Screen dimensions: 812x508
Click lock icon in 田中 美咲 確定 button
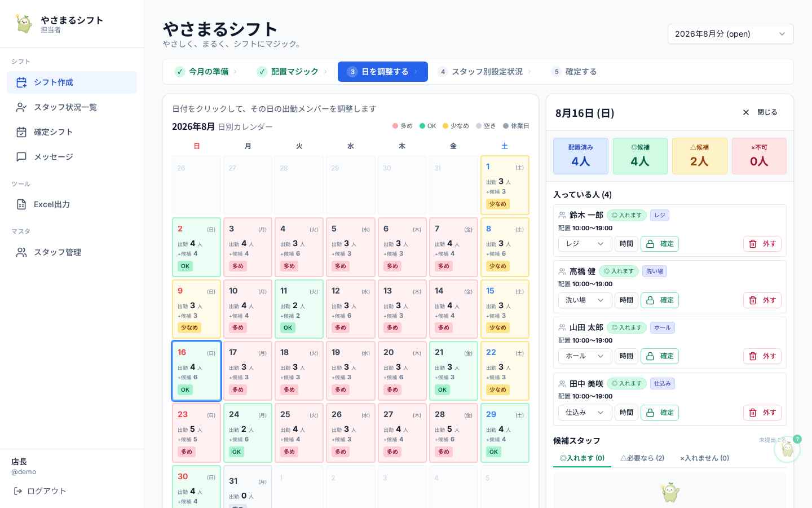[650, 413]
